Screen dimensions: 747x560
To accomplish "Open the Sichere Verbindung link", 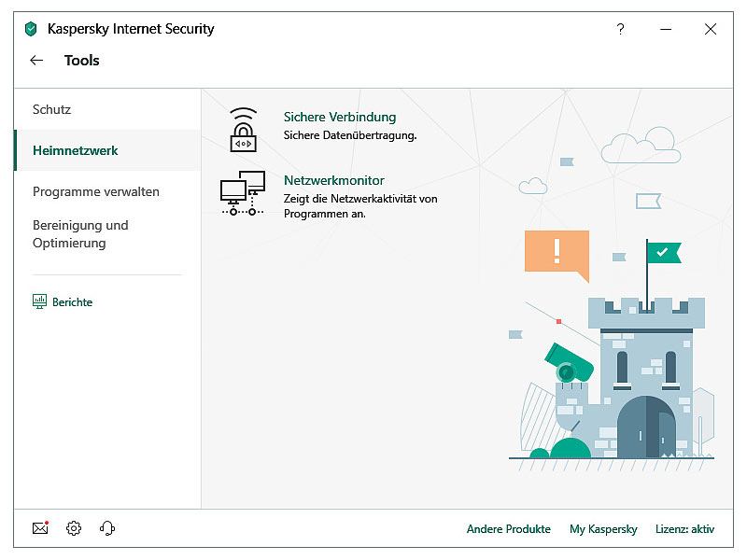I will [340, 117].
